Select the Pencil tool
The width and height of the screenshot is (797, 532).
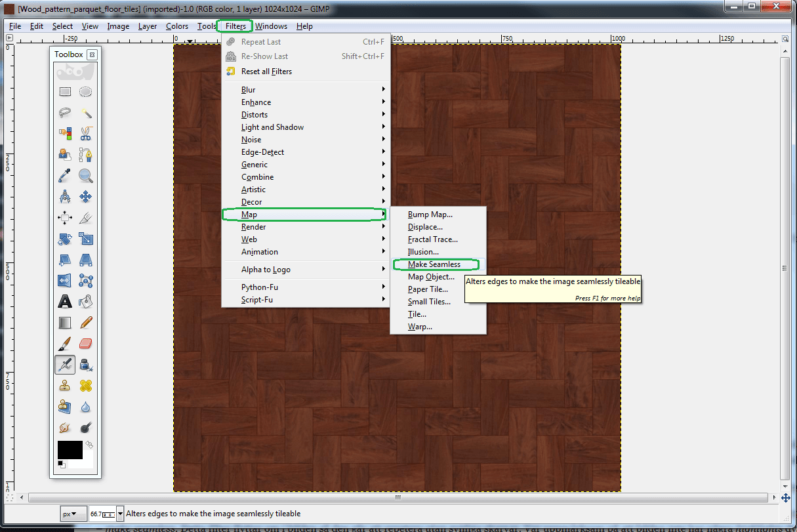pos(85,323)
